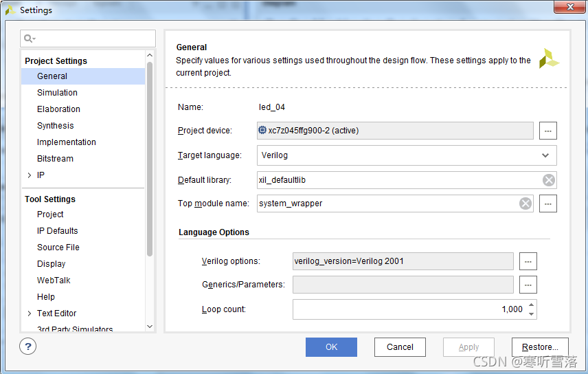Click the Cancel button
588x374 pixels.
coord(400,347)
